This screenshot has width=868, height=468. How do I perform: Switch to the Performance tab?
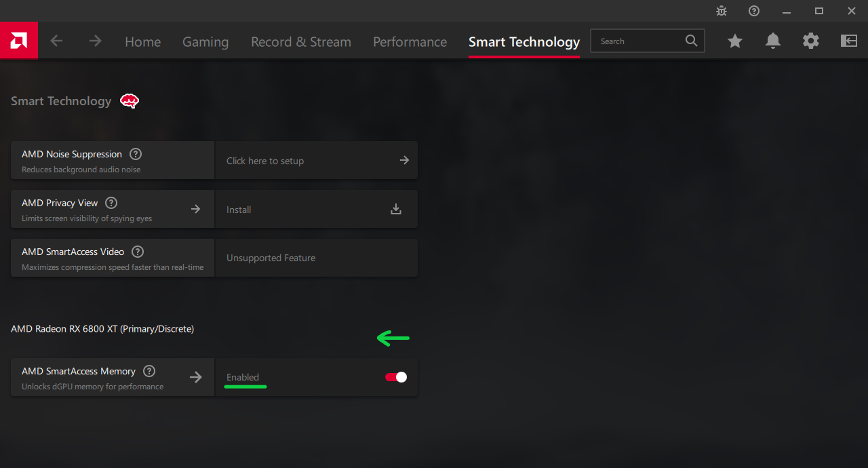coord(410,42)
